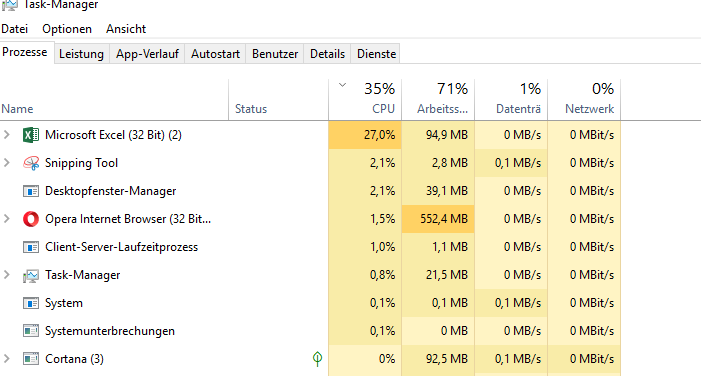Sort by the 35% CPU column header
Screen dimensions: 701x376
[x=365, y=100]
